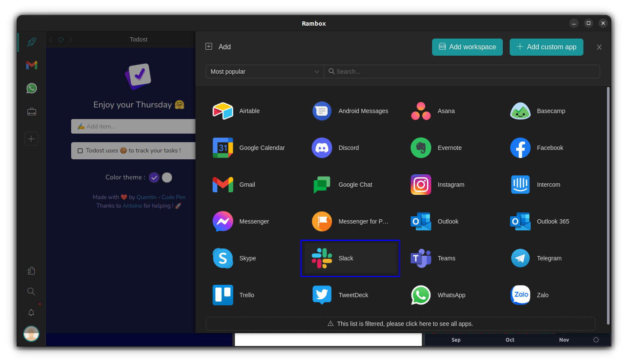Go back using the navigation chevron
628x364 pixels.
51,39
